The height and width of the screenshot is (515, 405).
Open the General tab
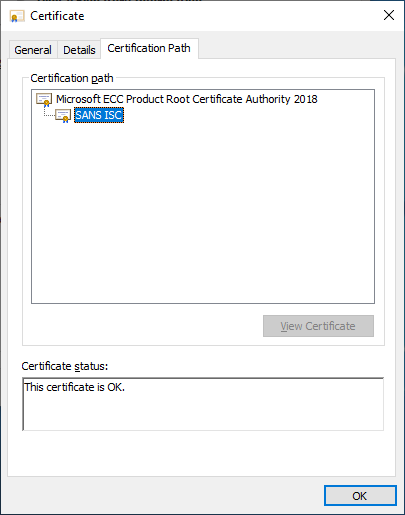coord(33,50)
